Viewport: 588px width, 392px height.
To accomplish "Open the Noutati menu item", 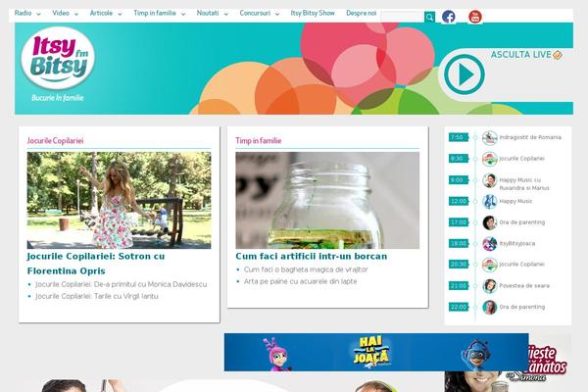I will pos(208,13).
